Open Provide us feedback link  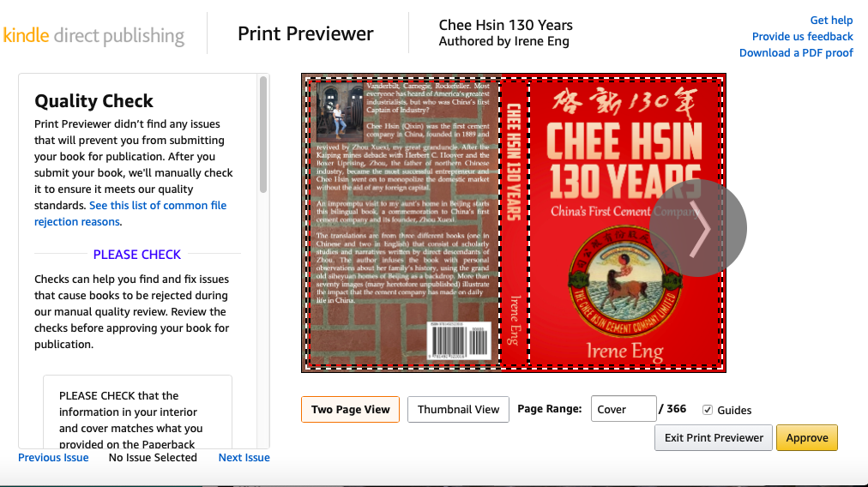[803, 37]
